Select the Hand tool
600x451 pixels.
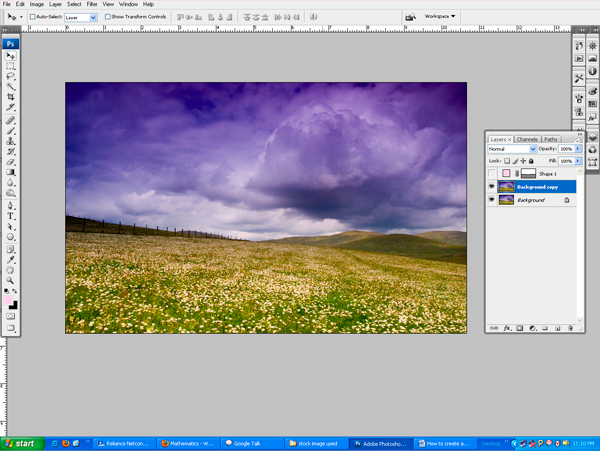click(x=11, y=270)
